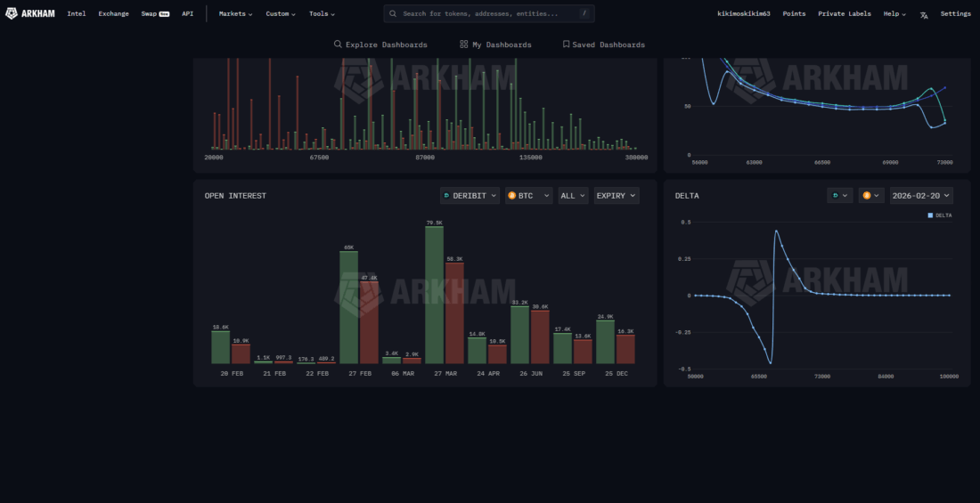980x503 pixels.
Task: Open the API page
Action: [187, 13]
